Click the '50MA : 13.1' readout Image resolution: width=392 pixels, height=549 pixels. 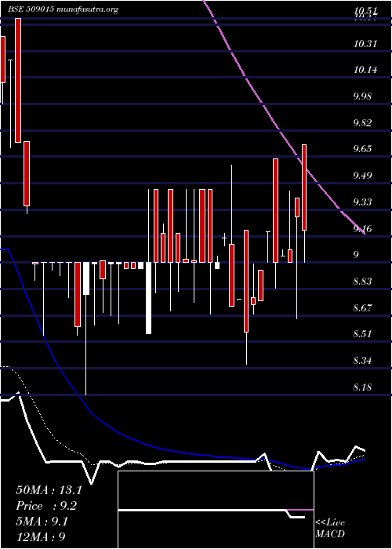click(49, 490)
